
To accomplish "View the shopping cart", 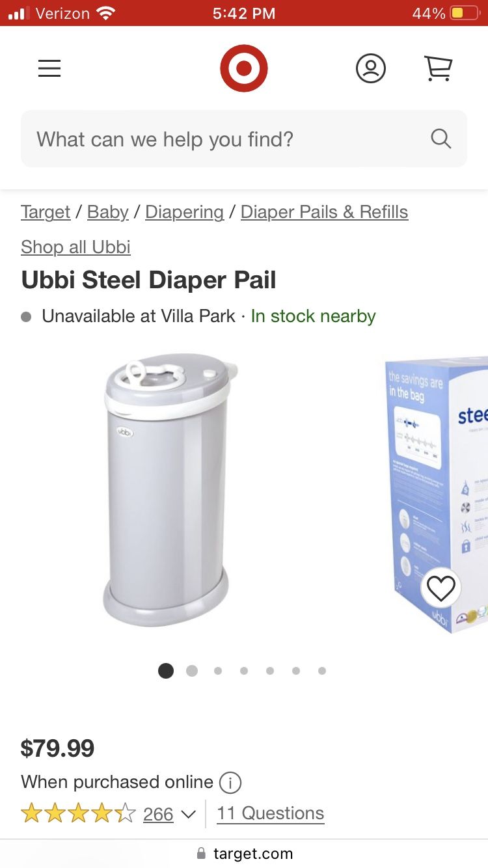I will (x=438, y=68).
